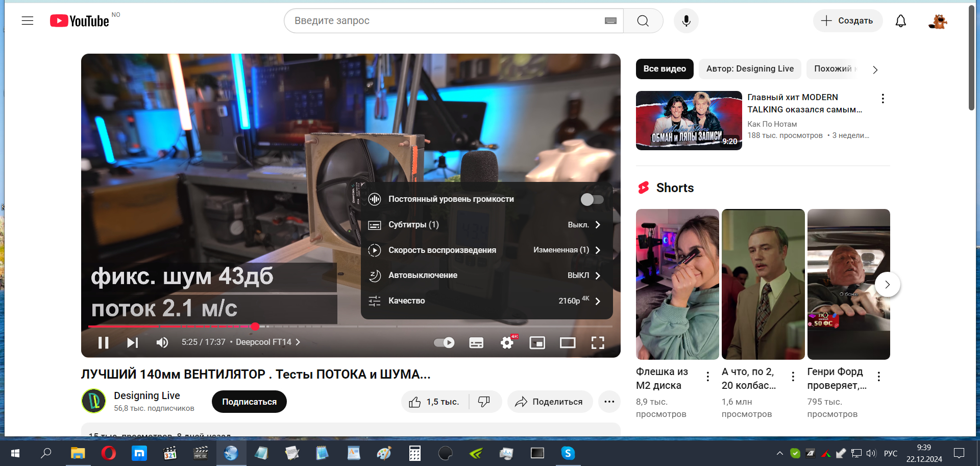Image resolution: width=980 pixels, height=466 pixels.
Task: Open File Explorer from taskbar
Action: coord(78,453)
